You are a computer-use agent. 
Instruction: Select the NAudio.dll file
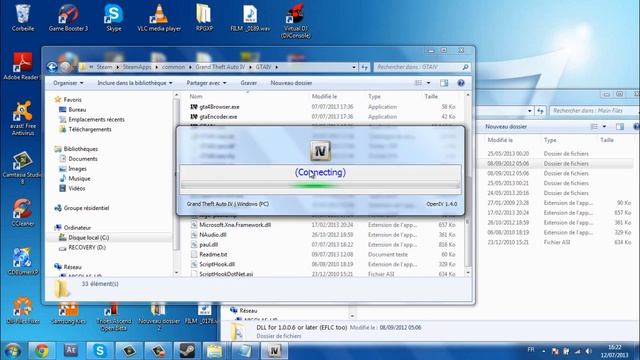[x=213, y=235]
